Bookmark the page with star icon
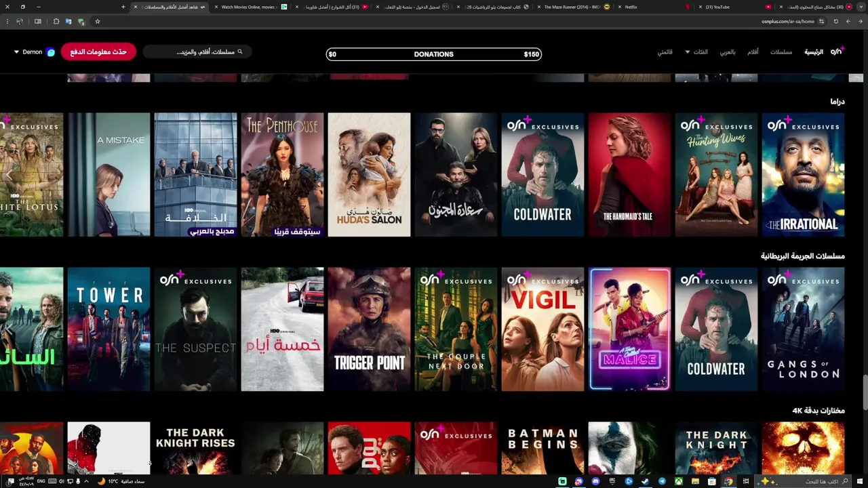Image resolution: width=868 pixels, height=488 pixels. coord(97,22)
